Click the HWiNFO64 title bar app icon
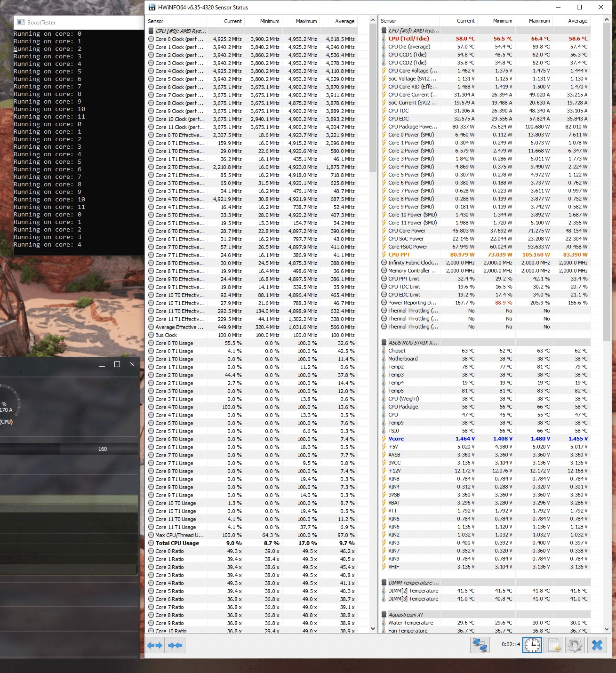616x673 pixels. click(152, 8)
